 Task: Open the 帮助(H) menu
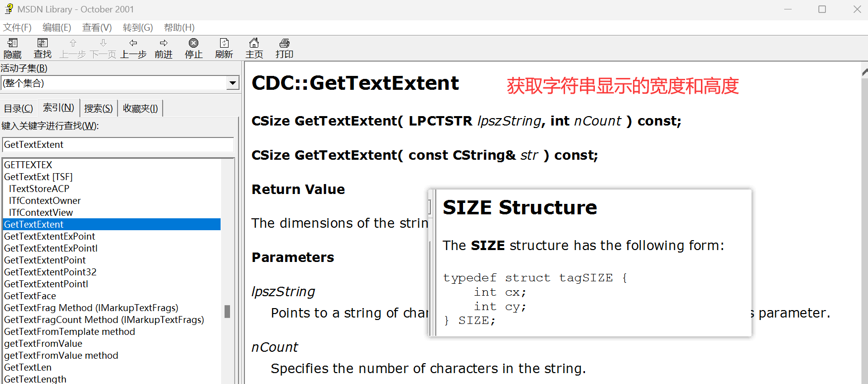click(179, 27)
